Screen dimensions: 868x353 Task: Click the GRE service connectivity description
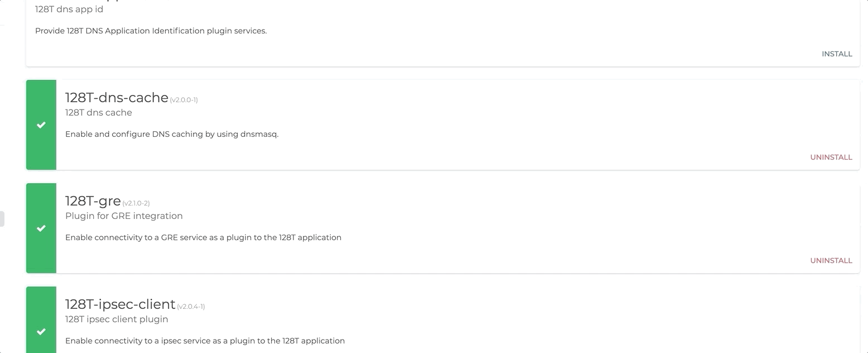[x=203, y=237]
